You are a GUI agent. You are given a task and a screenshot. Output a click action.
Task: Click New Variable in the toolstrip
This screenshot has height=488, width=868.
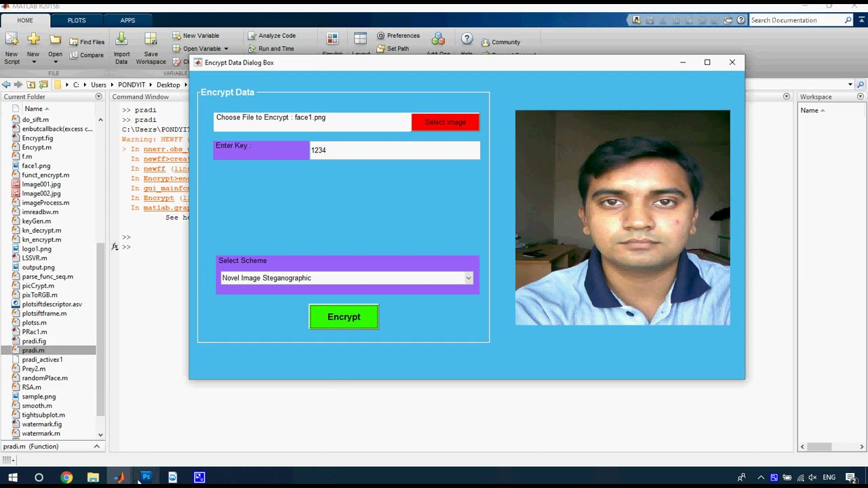tap(195, 35)
